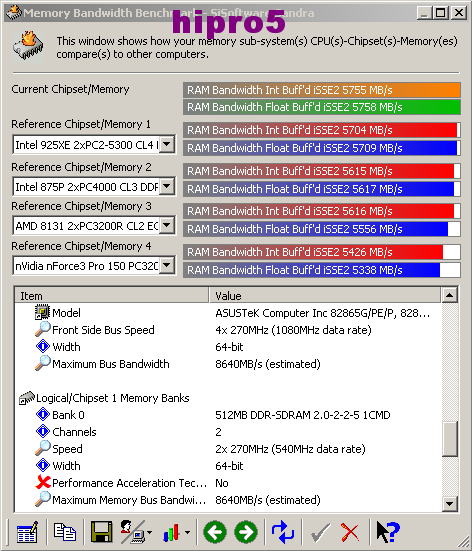Open Reference Chipset/Memory 4 dropdown arrow
Viewport: 472px width, 551px height.
[167, 265]
